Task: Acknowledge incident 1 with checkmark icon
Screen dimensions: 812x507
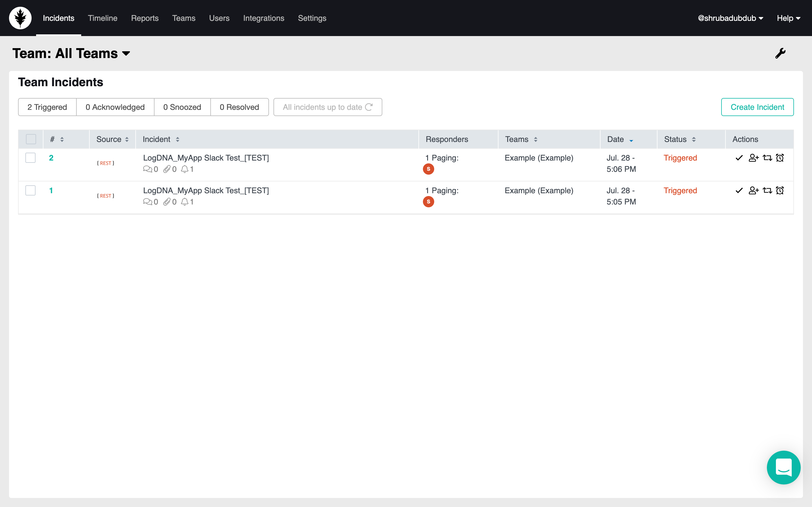Action: 739,190
